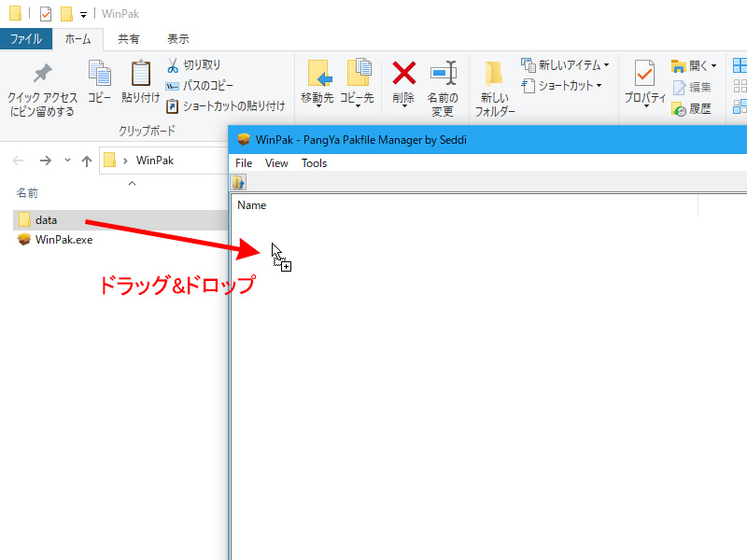Click the data folder's yellow icon

pos(24,220)
